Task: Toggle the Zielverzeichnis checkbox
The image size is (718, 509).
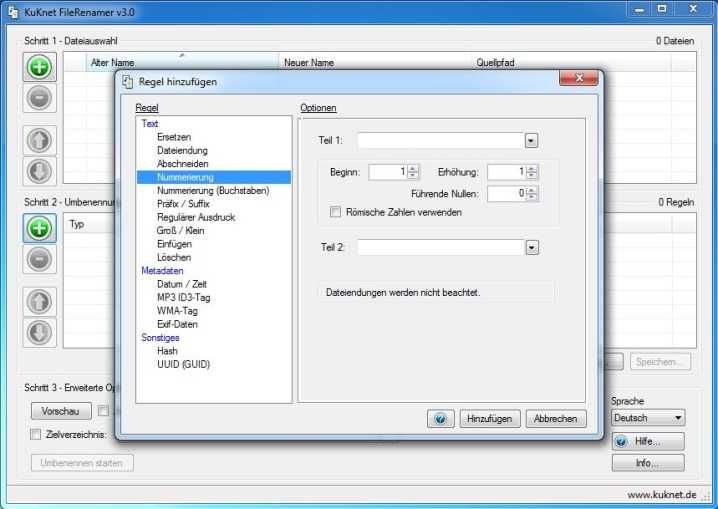Action: tap(36, 435)
